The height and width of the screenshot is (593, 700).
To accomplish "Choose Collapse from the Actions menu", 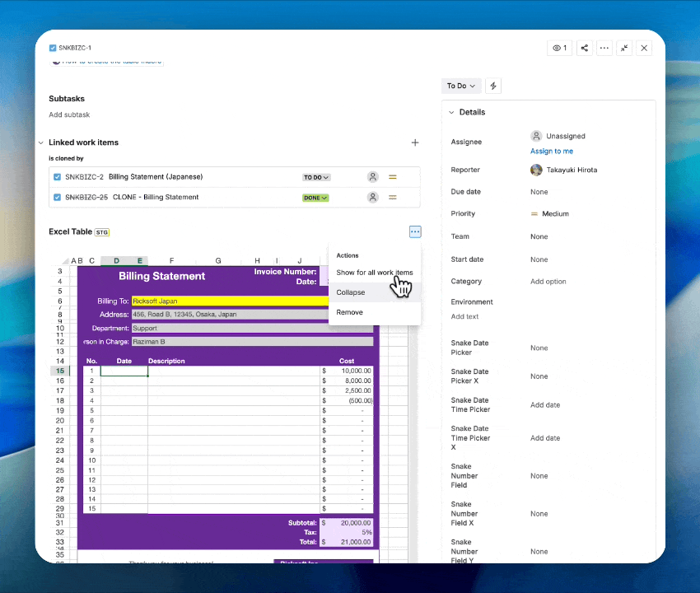I will [351, 292].
